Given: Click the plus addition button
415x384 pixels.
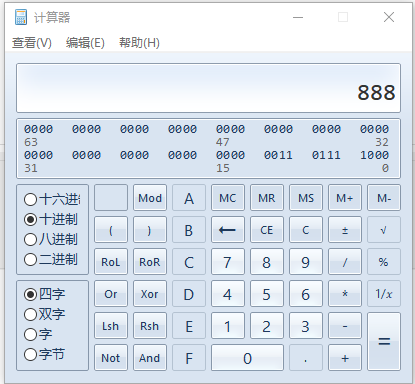Looking at the screenshot, I should 345,358.
